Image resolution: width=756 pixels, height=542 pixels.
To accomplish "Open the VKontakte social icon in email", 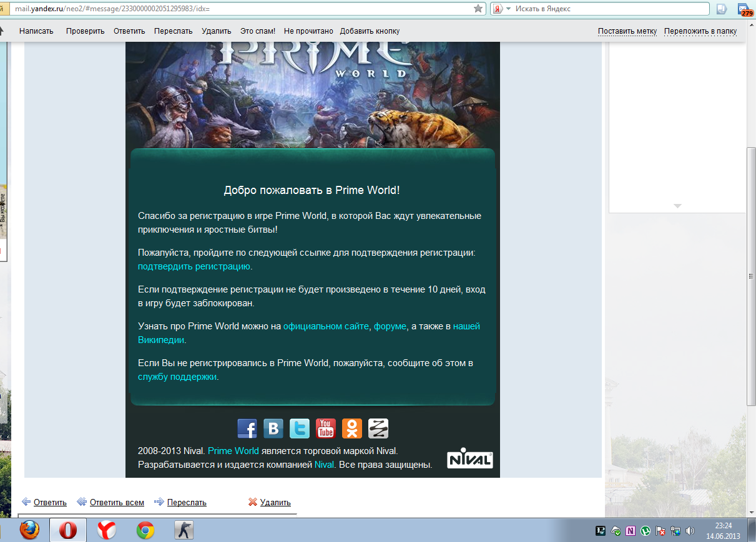I will point(273,428).
